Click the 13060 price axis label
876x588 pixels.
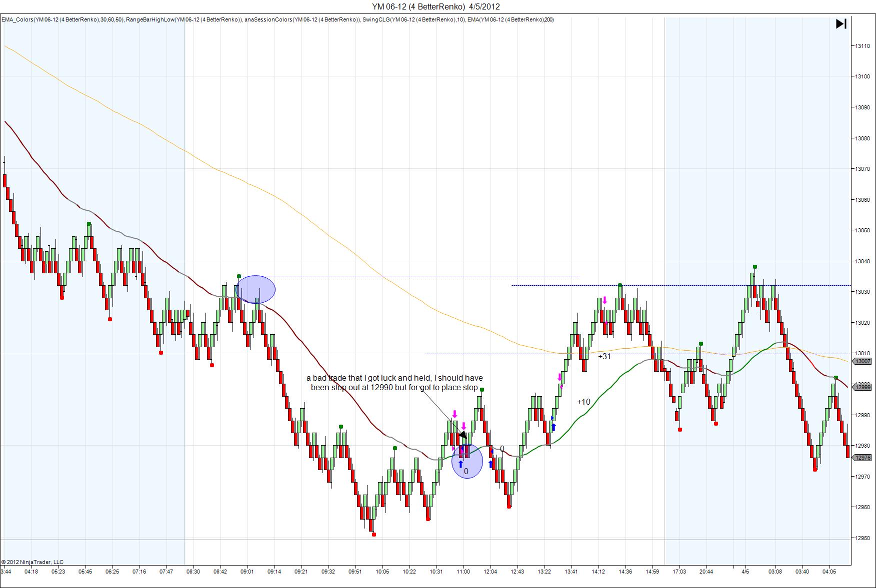click(862, 200)
